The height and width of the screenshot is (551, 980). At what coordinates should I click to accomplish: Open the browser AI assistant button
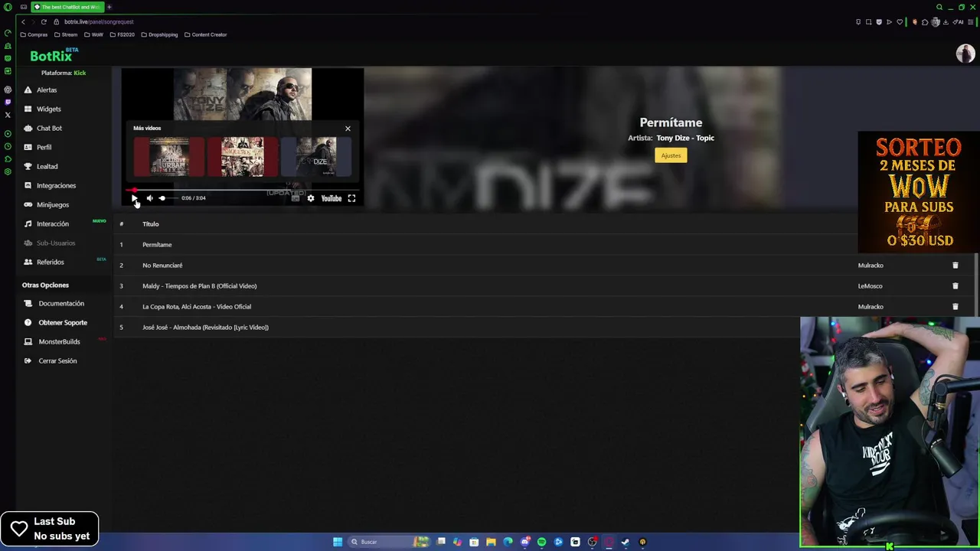(957, 22)
